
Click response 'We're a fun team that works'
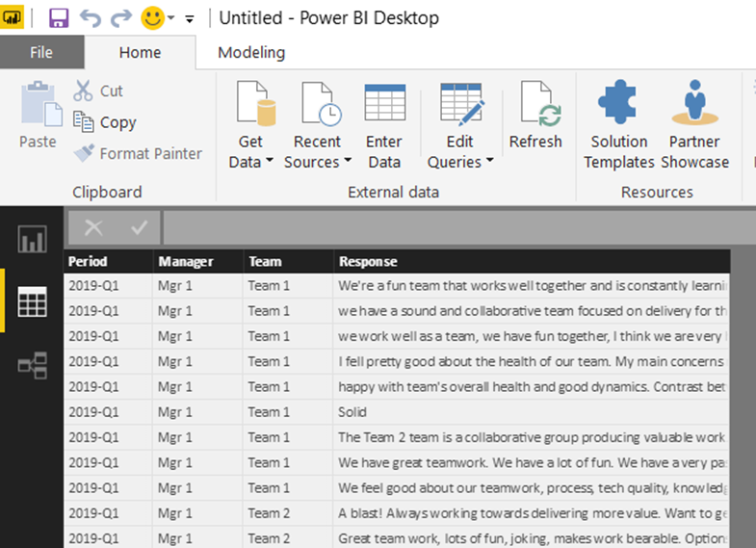[x=531, y=286]
